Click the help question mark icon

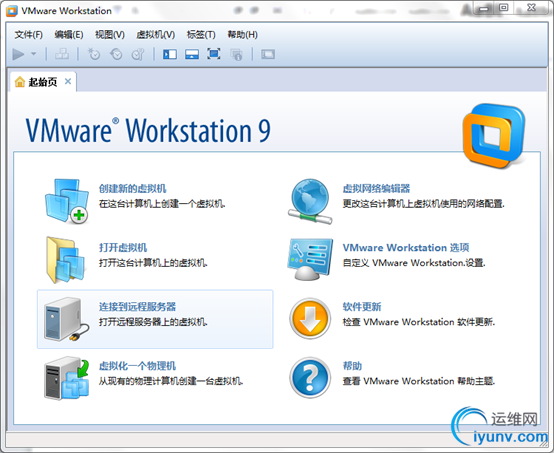point(310,378)
